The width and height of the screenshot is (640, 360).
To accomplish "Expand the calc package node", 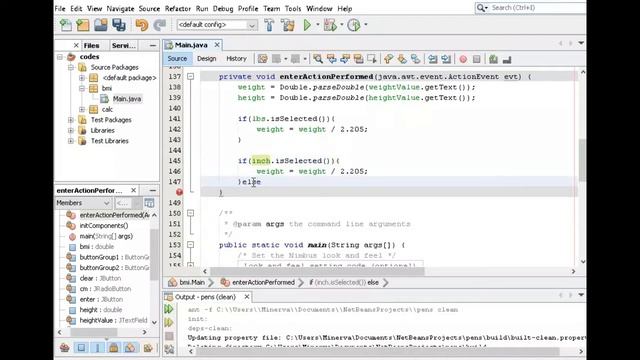I will [x=82, y=109].
